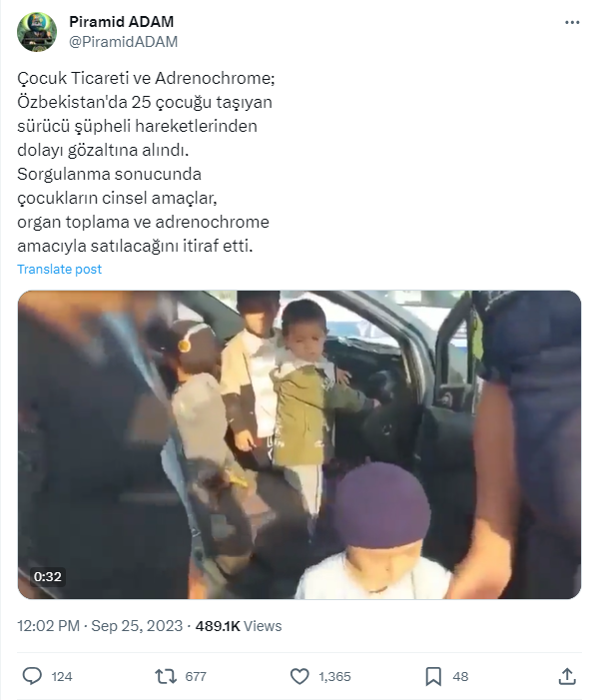Click the 1,365 likes count
The image size is (598, 700).
click(334, 677)
